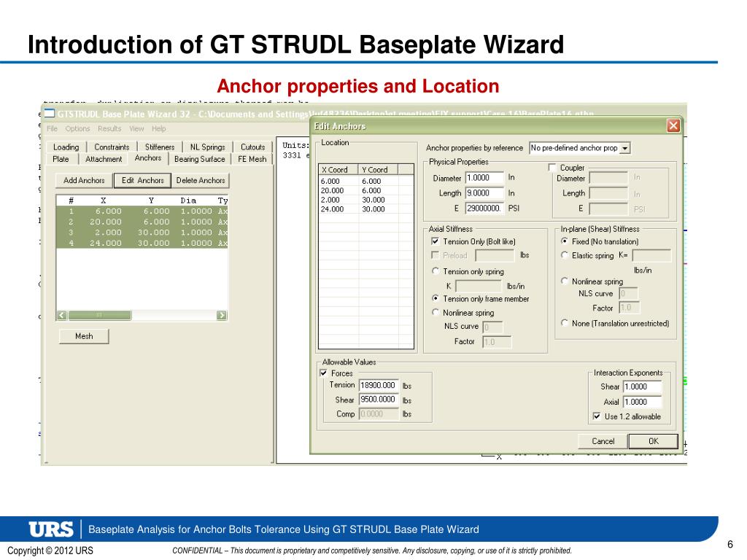Click the X Coord column header
Viewport: 747px width, 560px height.
point(338,169)
